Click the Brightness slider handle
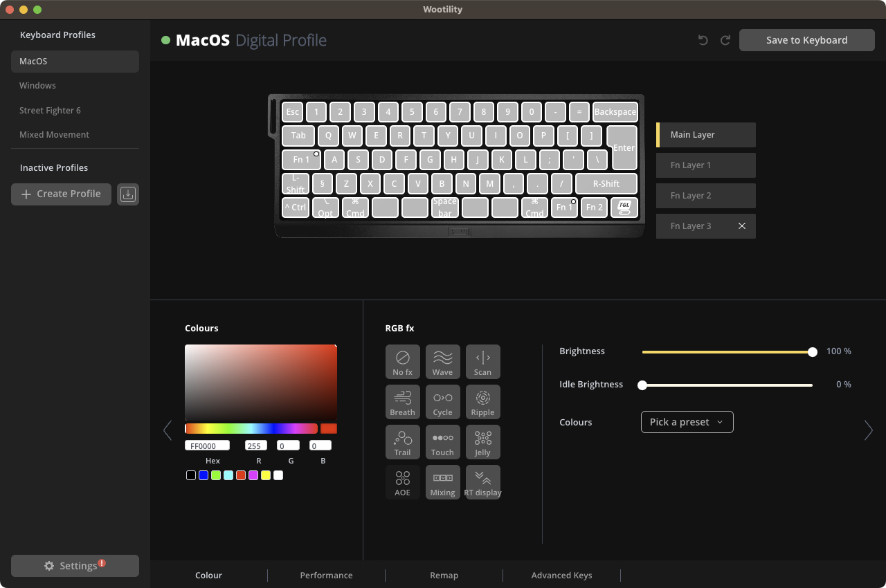This screenshot has width=886, height=588. click(813, 352)
